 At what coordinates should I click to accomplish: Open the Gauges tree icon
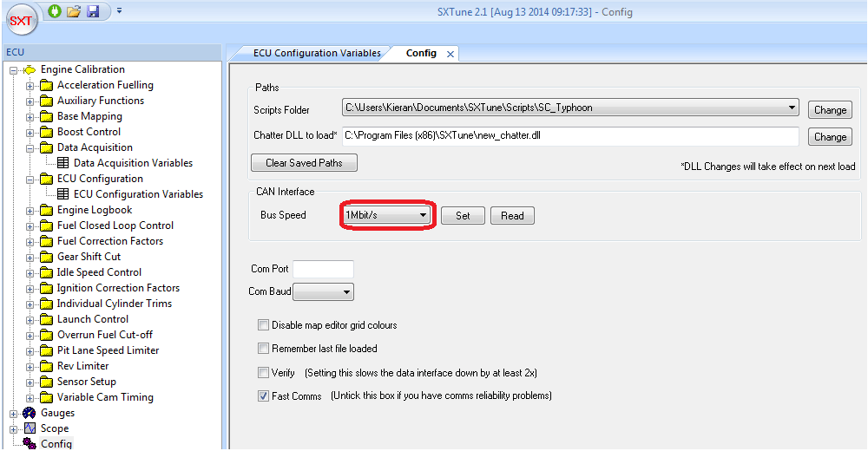pyautogui.click(x=29, y=413)
